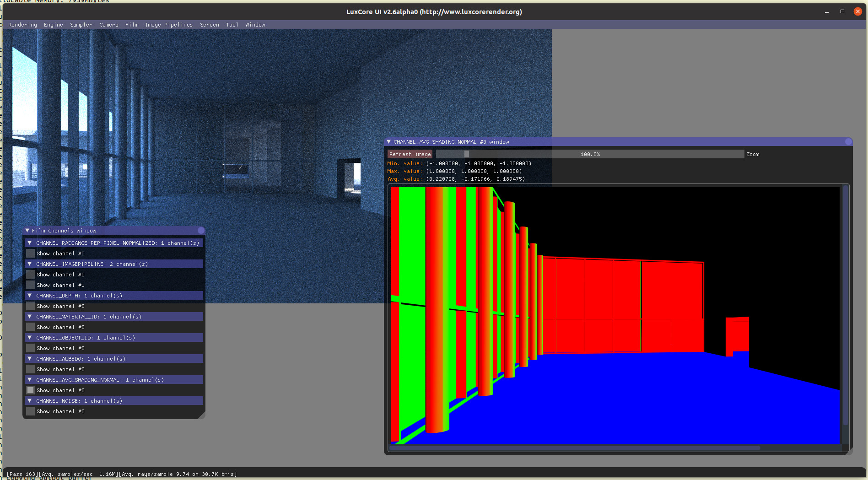This screenshot has width=868, height=480.
Task: Open the Sampler menu
Action: [81, 25]
